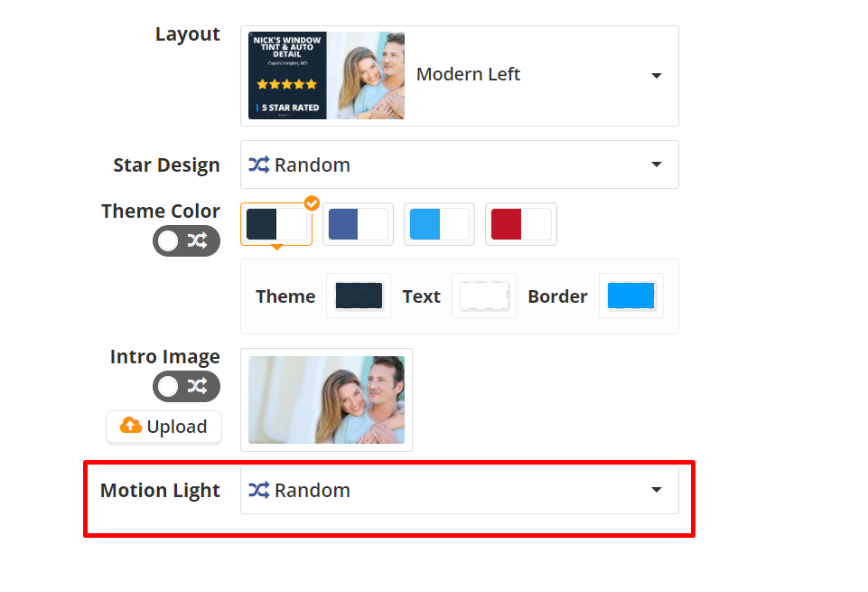Image resolution: width=868 pixels, height=592 pixels.
Task: Select the light blue theme preset
Action: 439,224
